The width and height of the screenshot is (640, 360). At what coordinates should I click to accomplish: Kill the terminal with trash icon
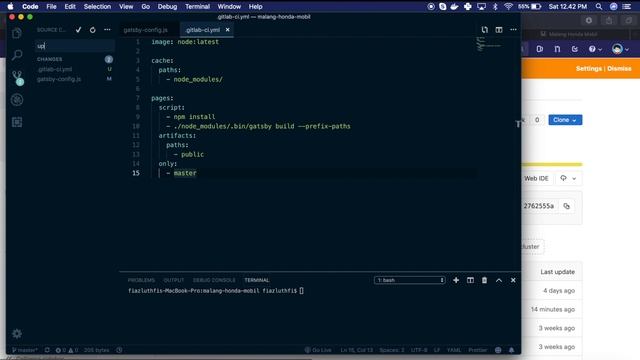[484, 280]
